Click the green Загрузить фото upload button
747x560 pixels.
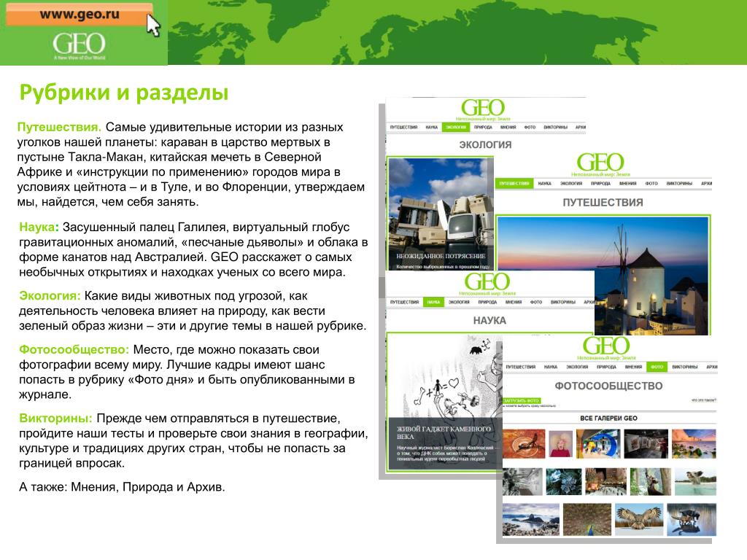(x=521, y=400)
